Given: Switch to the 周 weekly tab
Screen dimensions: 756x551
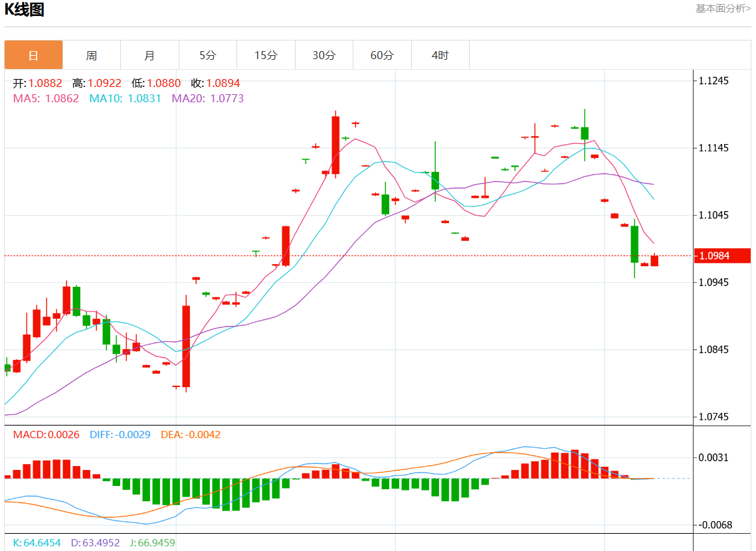Looking at the screenshot, I should tap(92, 55).
